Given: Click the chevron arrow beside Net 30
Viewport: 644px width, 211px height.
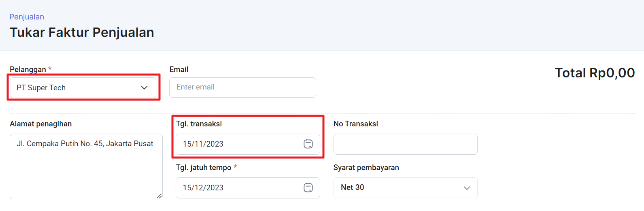Looking at the screenshot, I should [467, 188].
